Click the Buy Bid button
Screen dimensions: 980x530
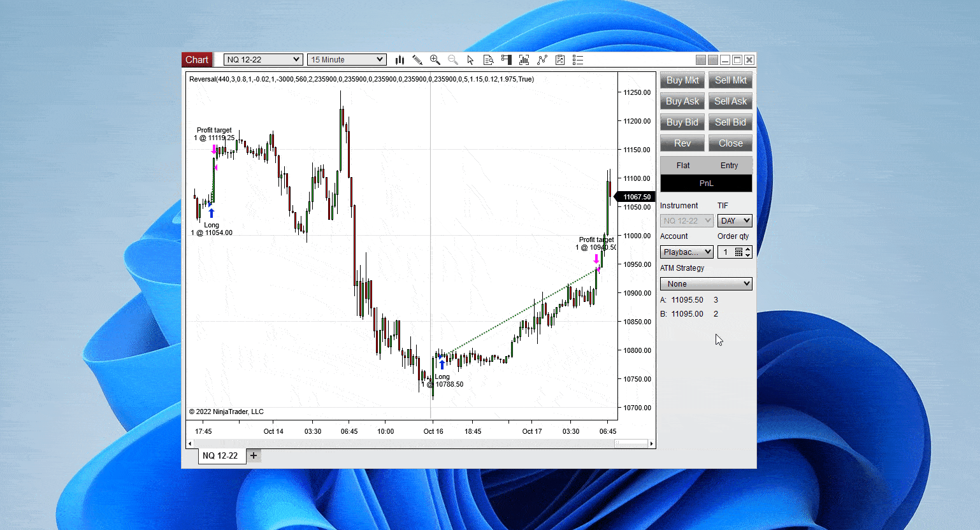(x=682, y=122)
